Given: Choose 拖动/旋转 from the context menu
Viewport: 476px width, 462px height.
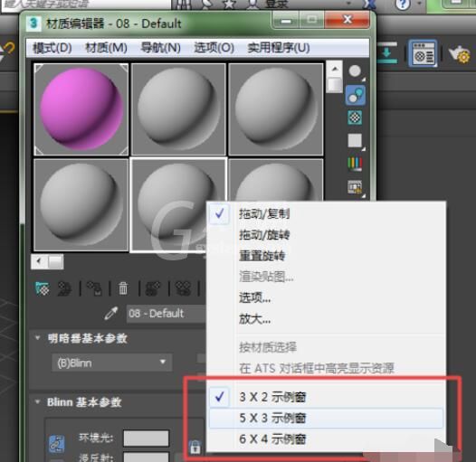Looking at the screenshot, I should point(326,235).
